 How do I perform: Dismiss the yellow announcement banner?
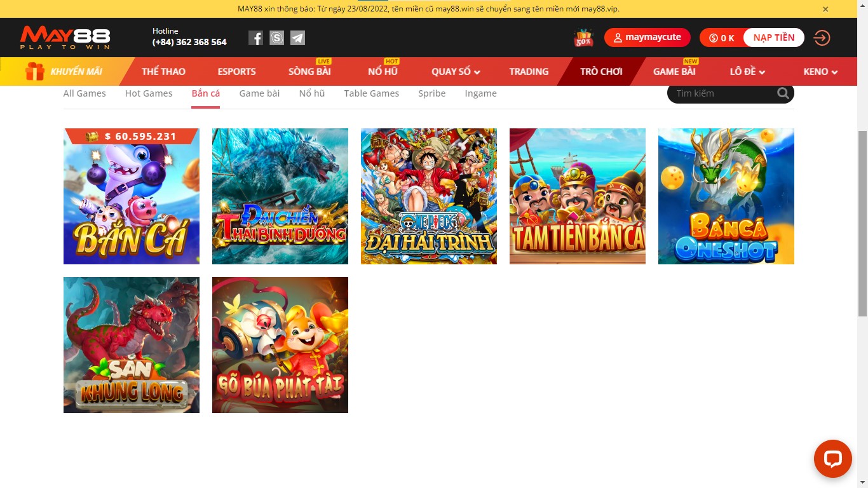tap(825, 9)
